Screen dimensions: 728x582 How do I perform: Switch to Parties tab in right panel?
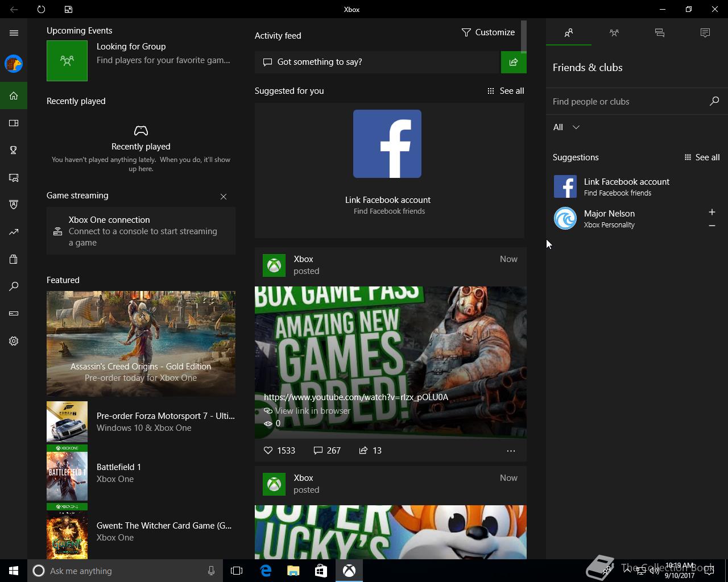[x=614, y=33]
